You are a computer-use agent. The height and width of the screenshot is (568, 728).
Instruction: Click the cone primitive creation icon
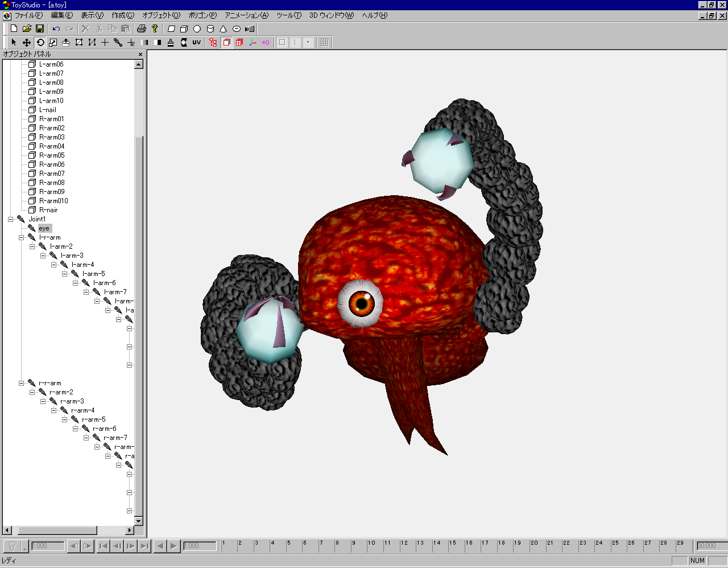(223, 28)
